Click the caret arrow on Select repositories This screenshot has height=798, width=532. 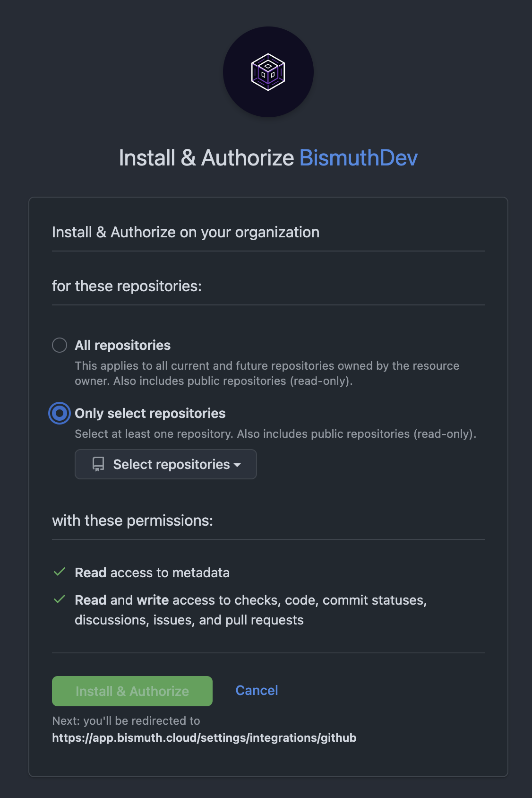(237, 465)
